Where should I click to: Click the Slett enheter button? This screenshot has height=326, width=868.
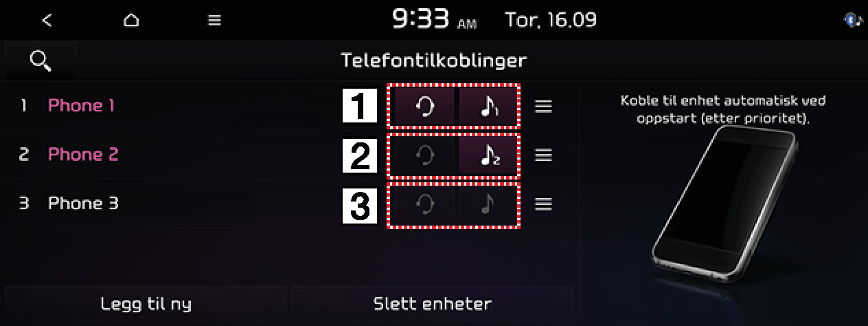432,304
